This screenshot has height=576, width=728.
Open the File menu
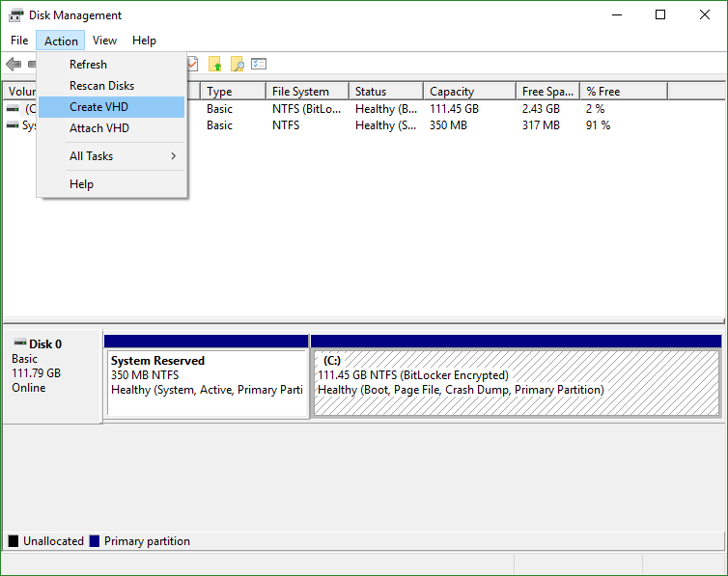point(19,41)
